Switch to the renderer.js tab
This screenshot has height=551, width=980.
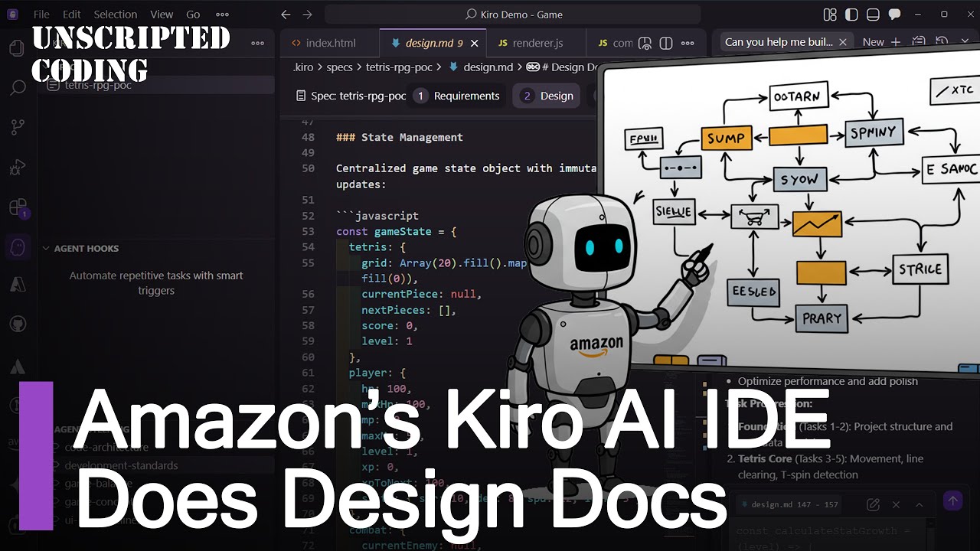click(537, 43)
